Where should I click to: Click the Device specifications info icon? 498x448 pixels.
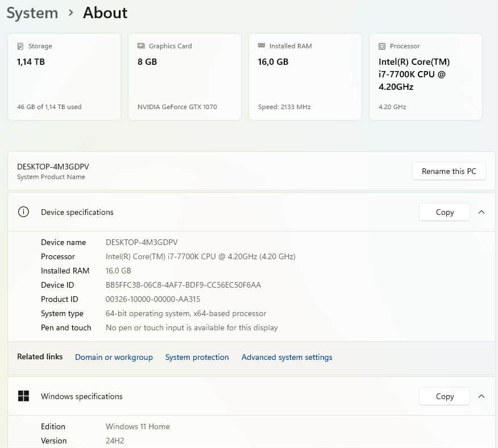[23, 212]
